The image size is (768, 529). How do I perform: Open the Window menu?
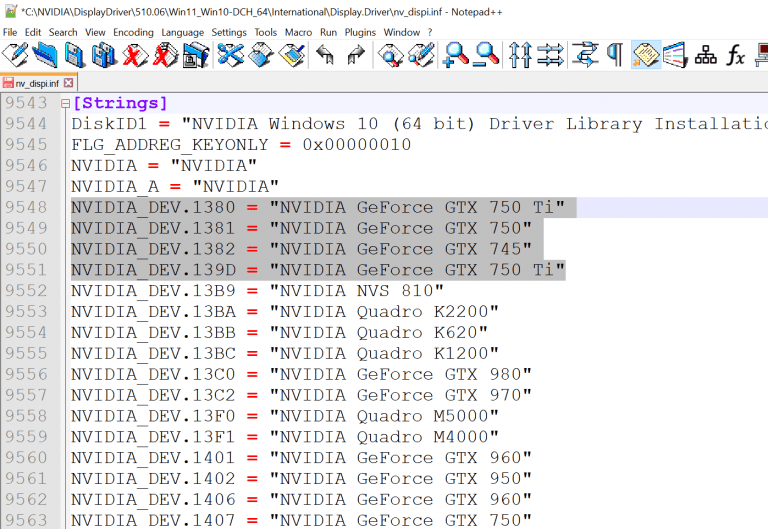click(x=402, y=32)
